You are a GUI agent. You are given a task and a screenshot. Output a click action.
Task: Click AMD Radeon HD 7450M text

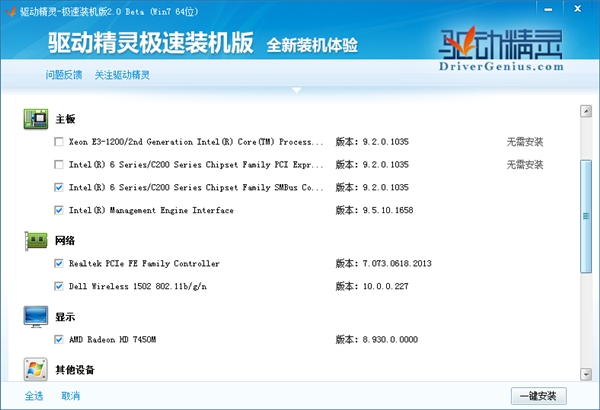click(112, 340)
